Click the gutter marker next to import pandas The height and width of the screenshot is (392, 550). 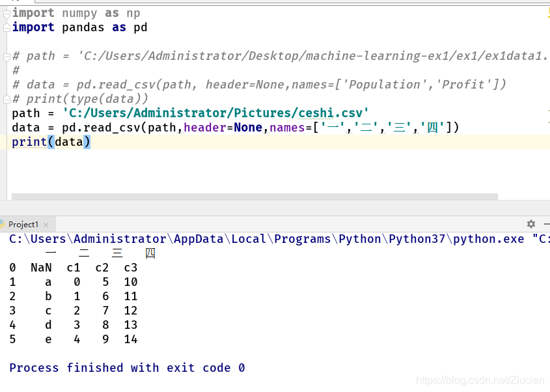click(5, 27)
